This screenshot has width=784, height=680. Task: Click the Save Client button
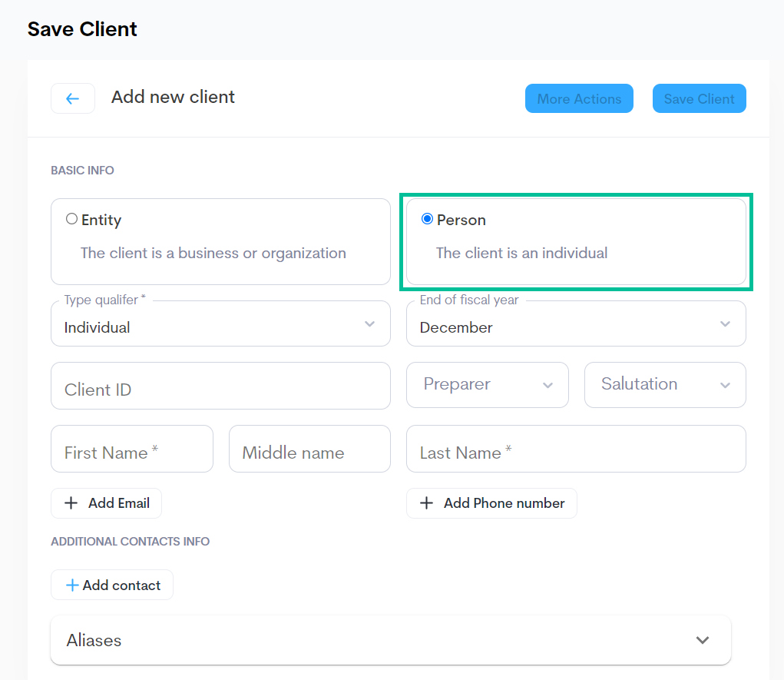pos(699,98)
